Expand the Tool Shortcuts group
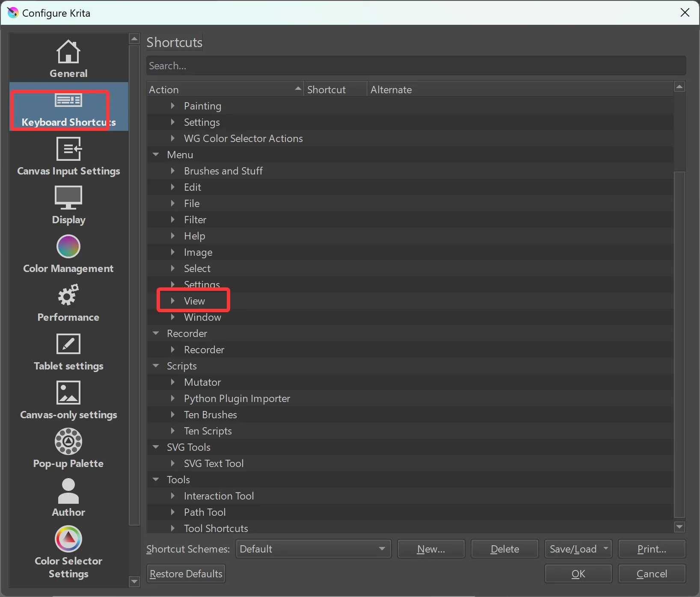The height and width of the screenshot is (597, 700). point(172,528)
